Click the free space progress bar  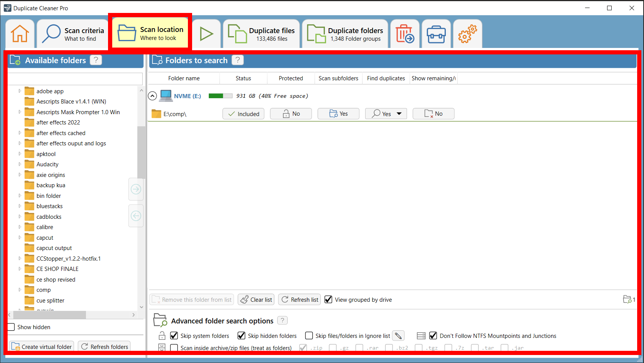(x=220, y=96)
